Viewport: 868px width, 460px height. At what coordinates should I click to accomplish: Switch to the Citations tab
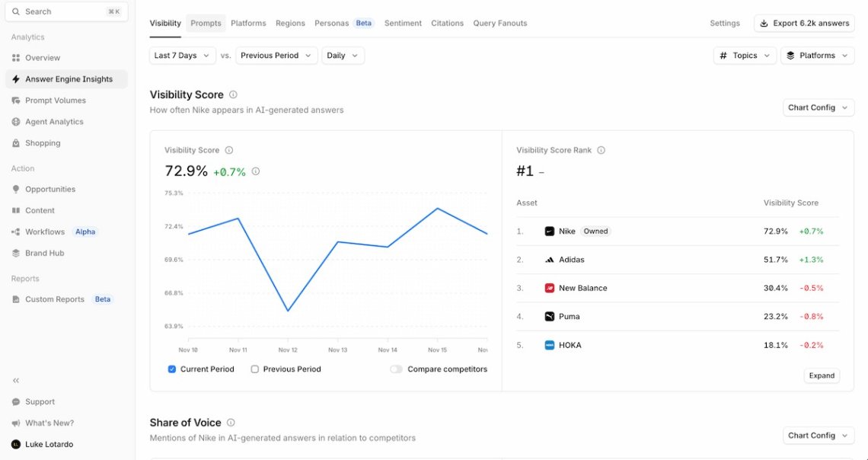coord(447,24)
